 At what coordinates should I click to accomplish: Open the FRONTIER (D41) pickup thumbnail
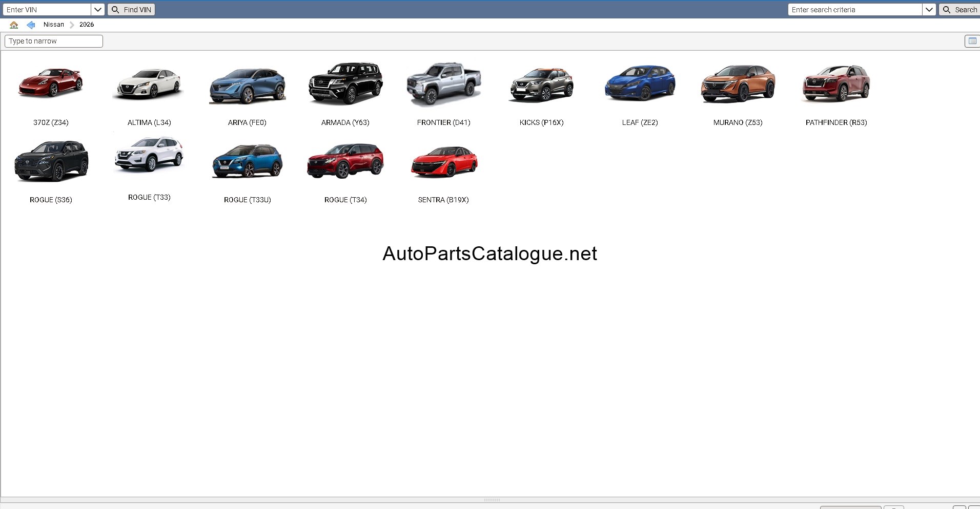point(444,84)
